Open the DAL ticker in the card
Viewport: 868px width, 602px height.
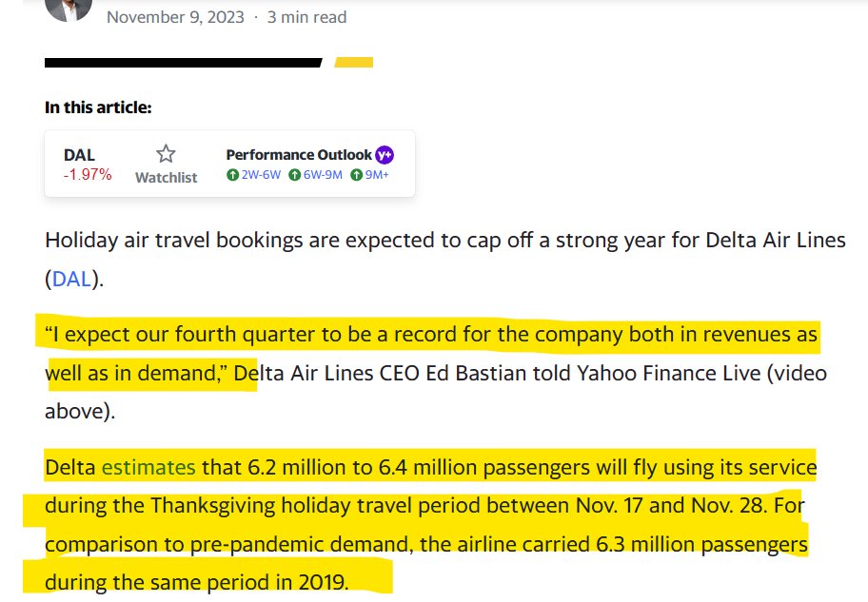pyautogui.click(x=79, y=155)
